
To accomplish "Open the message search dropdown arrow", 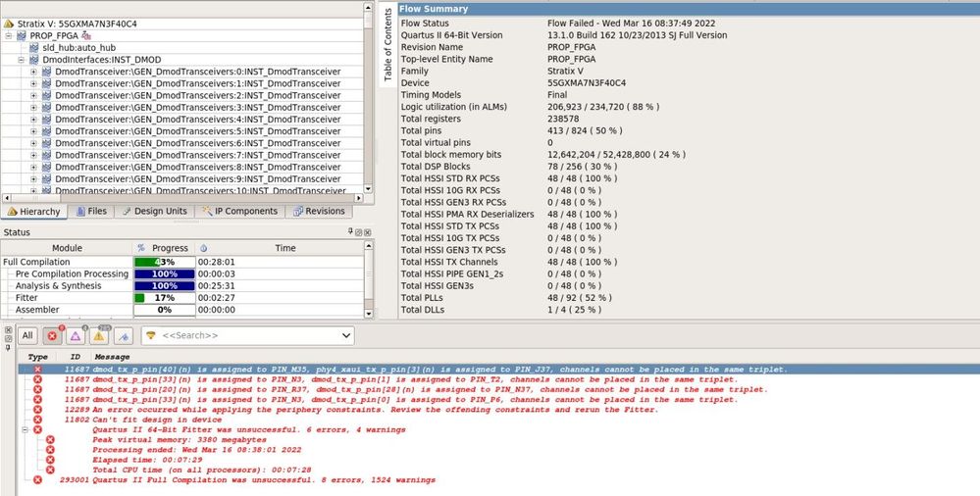I will tap(346, 335).
